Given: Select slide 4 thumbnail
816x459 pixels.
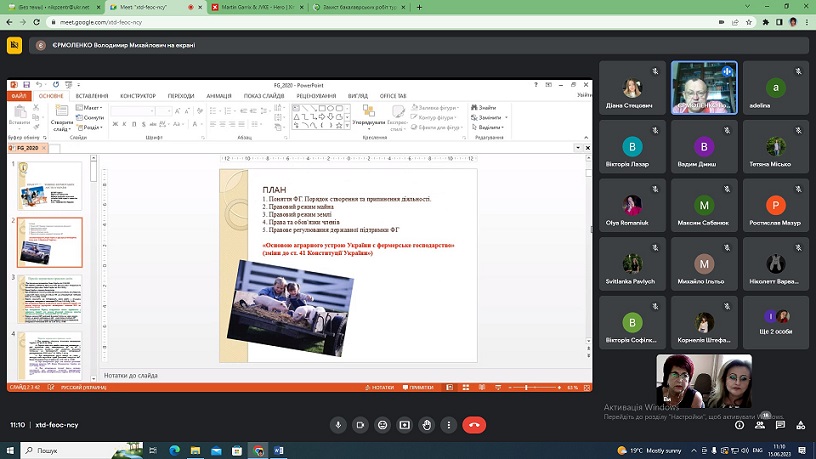Looking at the screenshot, I should point(50,355).
